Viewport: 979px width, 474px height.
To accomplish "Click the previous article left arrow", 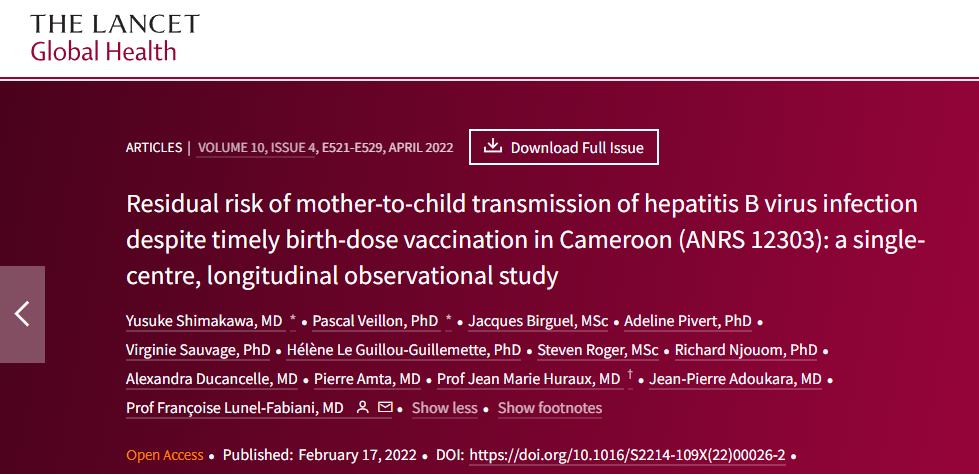I will tap(22, 314).
